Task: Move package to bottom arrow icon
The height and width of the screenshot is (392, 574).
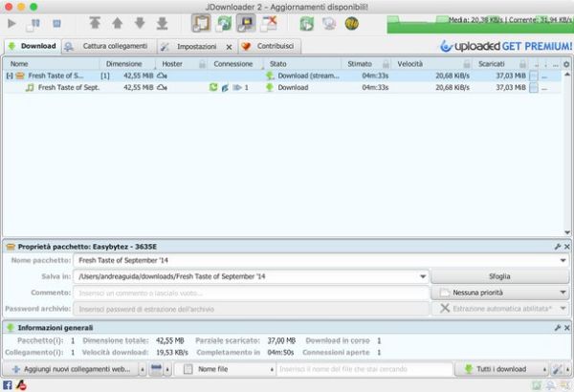Action: (x=162, y=23)
